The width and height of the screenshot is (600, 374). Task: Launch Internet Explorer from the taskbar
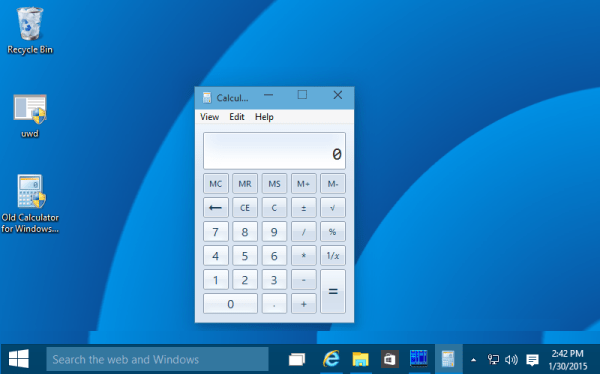pos(331,359)
